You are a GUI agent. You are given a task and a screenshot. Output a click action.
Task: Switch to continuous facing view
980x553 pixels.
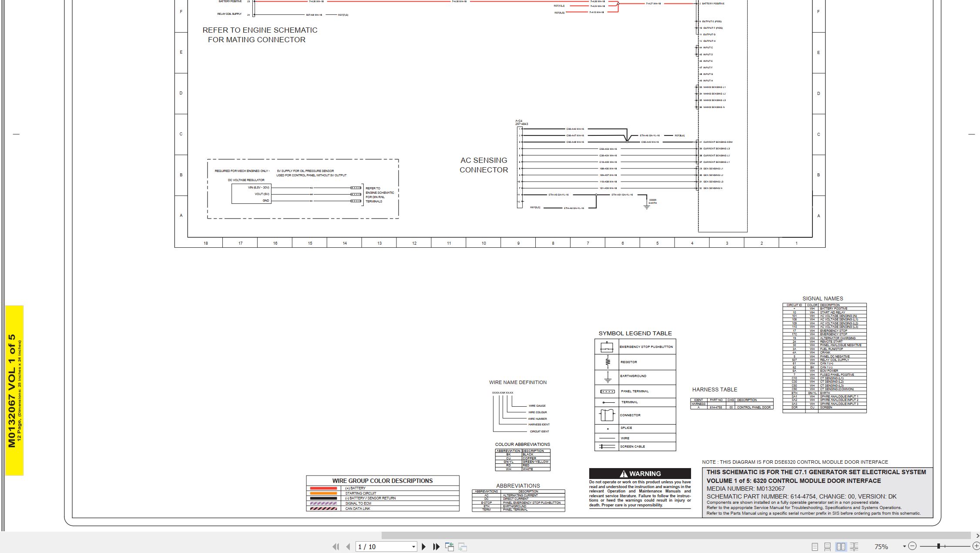(x=854, y=546)
